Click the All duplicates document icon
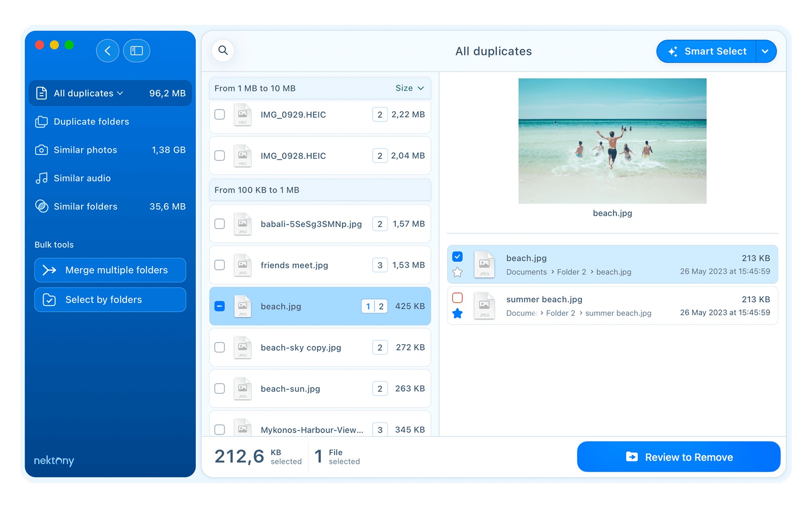The width and height of the screenshot is (812, 508). click(41, 93)
